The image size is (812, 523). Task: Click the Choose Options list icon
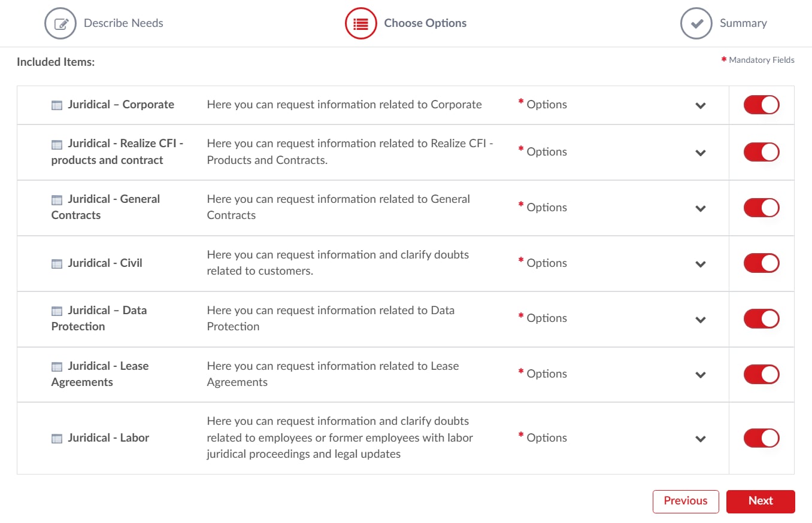point(360,23)
